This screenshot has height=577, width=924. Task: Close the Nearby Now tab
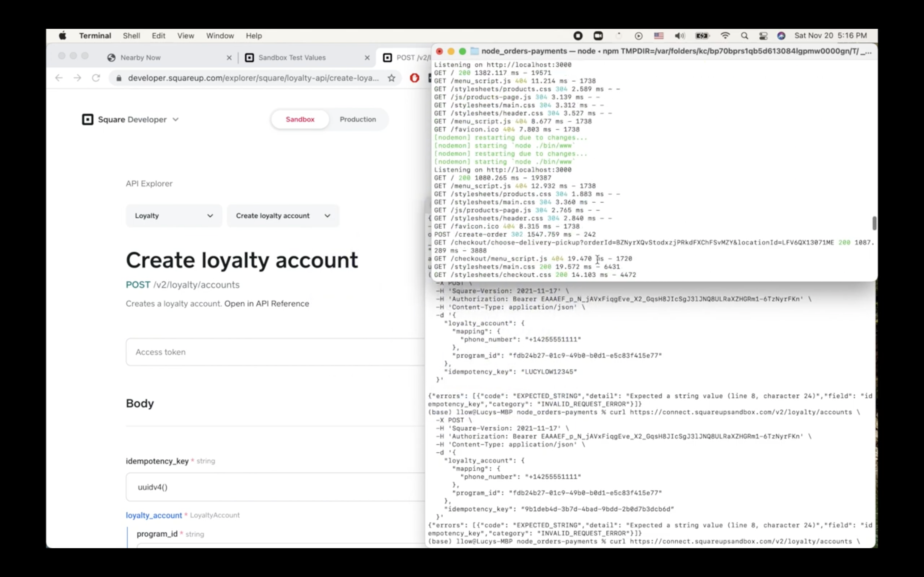click(229, 58)
